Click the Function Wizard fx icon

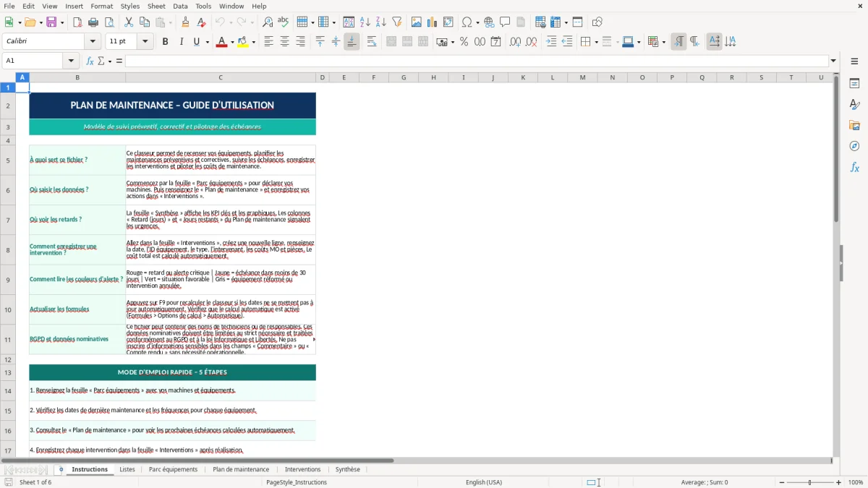(x=90, y=61)
